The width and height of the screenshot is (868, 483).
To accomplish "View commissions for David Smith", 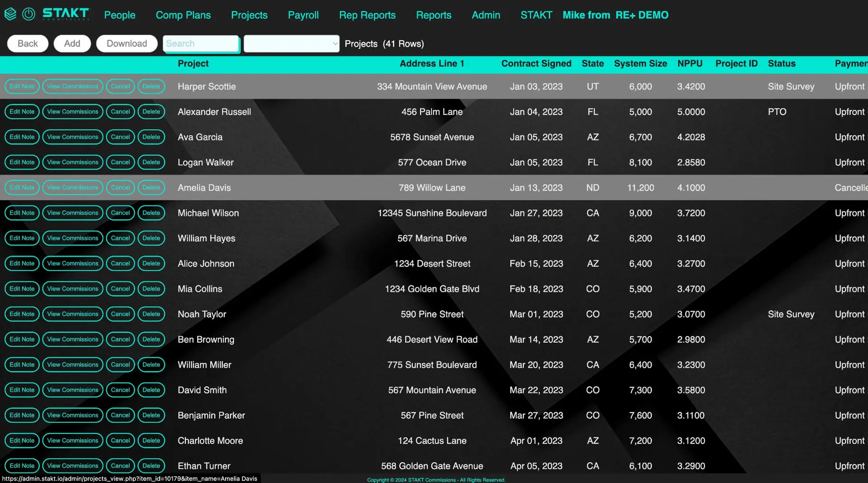I will (73, 390).
